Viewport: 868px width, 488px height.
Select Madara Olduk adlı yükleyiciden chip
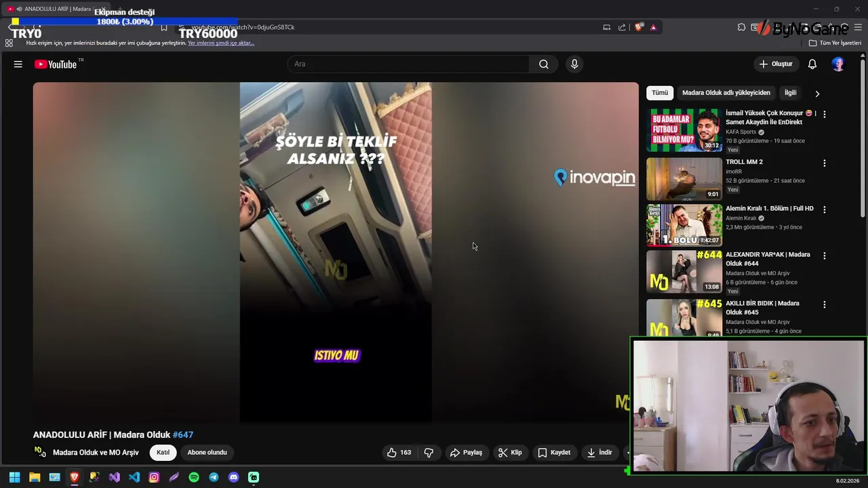click(726, 93)
